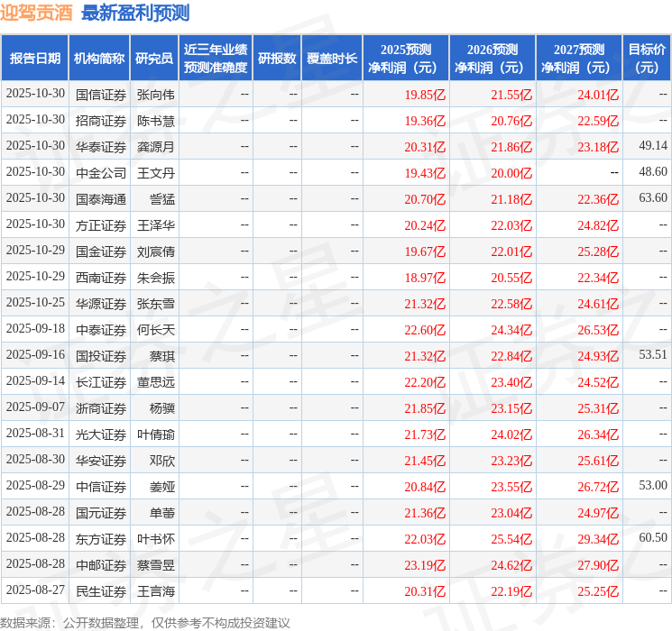The image size is (672, 631).
Task: Click 国信证券 institution cell
Action: coord(101,95)
